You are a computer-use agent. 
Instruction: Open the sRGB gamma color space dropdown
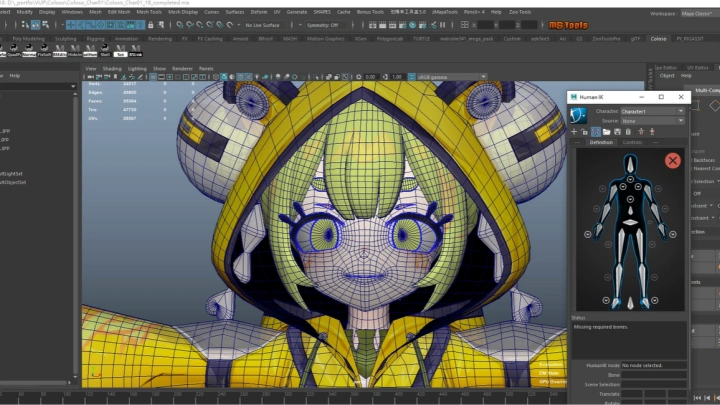(452, 77)
